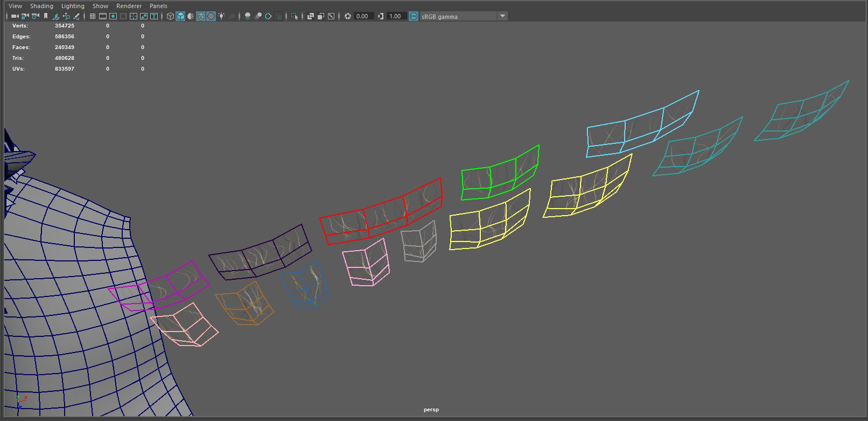Toggle the viewport Grid display
Viewport: 868px width, 421px height.
[x=93, y=16]
